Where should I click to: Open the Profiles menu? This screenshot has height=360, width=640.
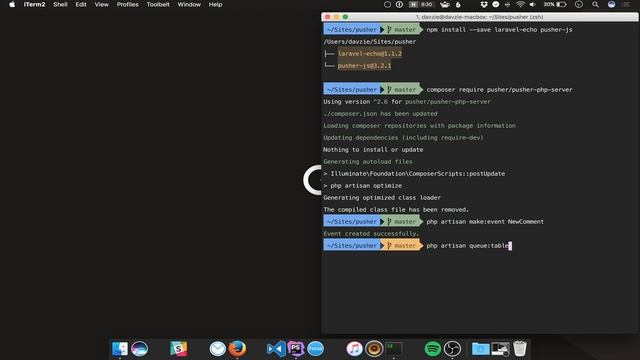pos(127,4)
